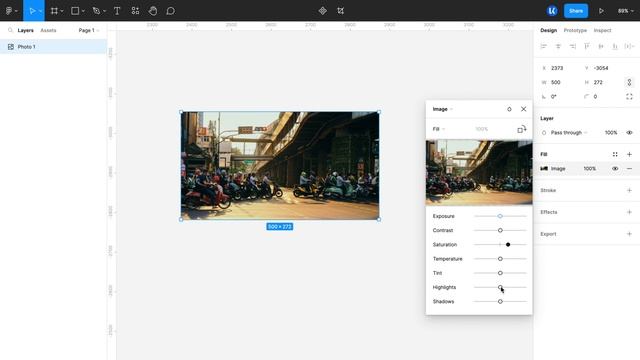Select the Text tool
Viewport: 640px width, 360px height.
point(117,11)
